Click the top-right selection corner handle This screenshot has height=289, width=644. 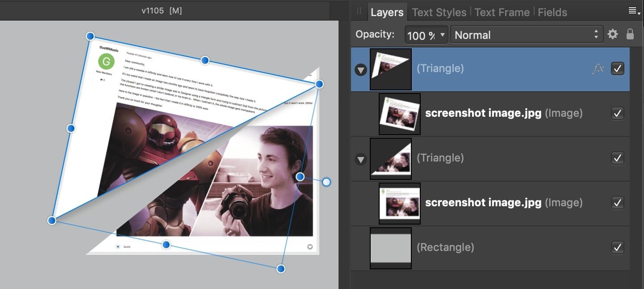pos(319,84)
